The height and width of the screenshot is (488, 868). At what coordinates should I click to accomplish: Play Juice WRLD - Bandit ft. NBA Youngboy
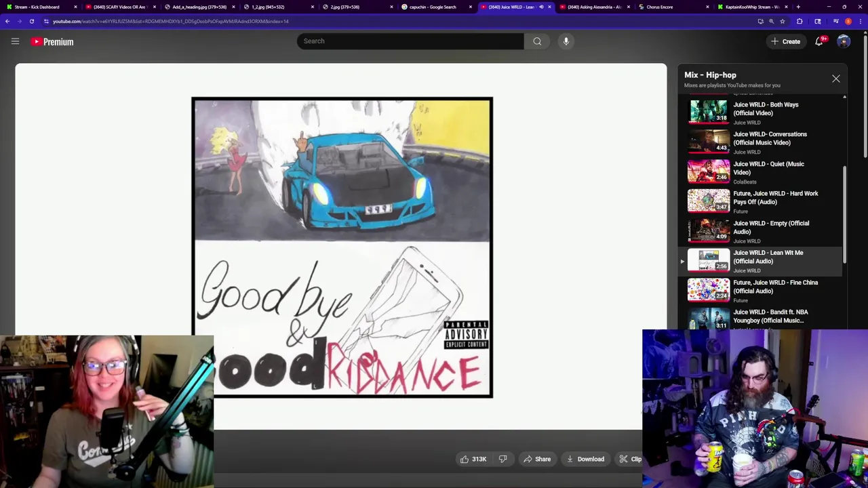tap(762, 319)
